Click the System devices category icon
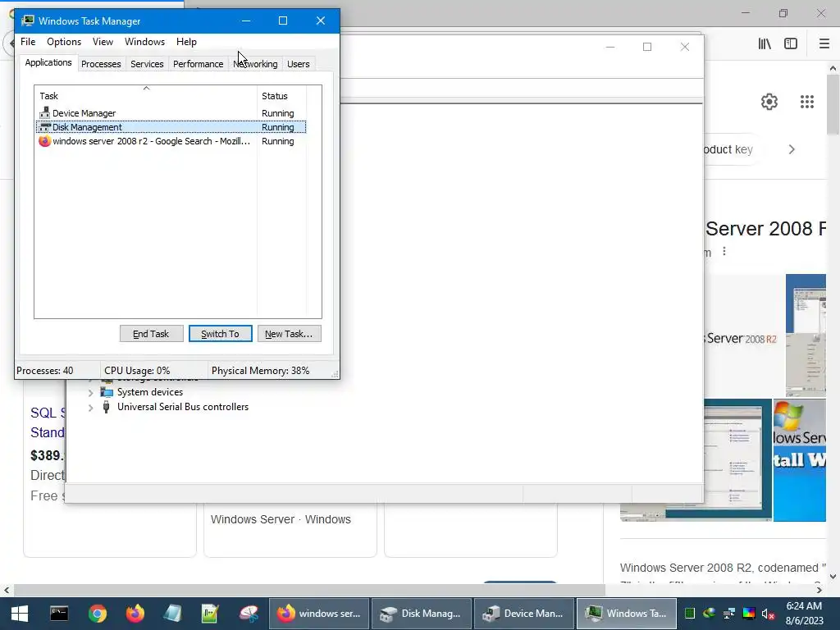The image size is (840, 630). coord(107,392)
